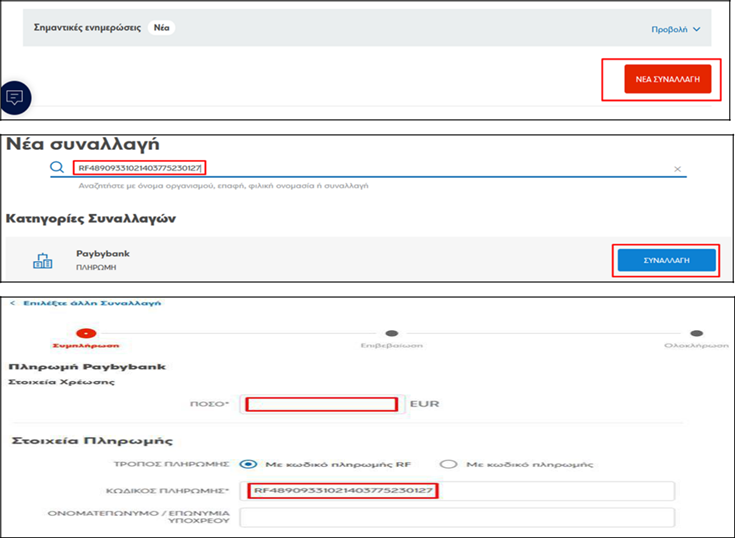Click the Paybybank row title
The image size is (736, 539).
pyautogui.click(x=103, y=254)
